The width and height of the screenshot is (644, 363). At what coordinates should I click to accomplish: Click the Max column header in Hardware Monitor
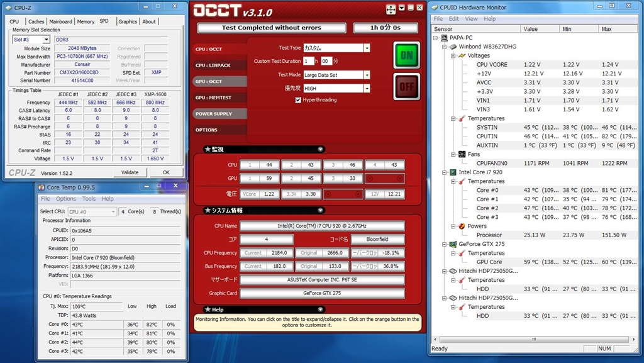pyautogui.click(x=618, y=29)
